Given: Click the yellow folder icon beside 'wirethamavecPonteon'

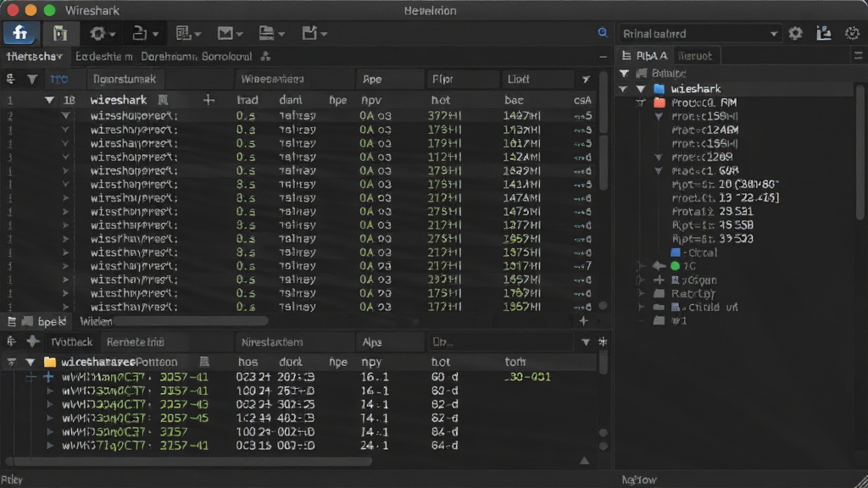Looking at the screenshot, I should [50, 362].
